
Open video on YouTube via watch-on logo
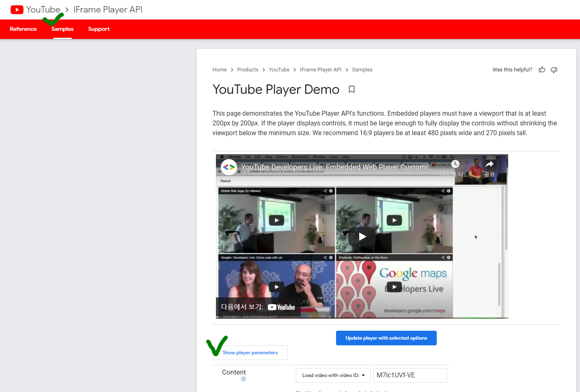pos(281,307)
